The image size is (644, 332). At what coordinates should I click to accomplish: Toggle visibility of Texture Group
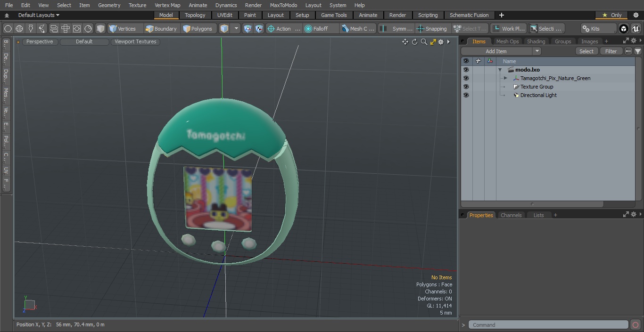tap(466, 87)
